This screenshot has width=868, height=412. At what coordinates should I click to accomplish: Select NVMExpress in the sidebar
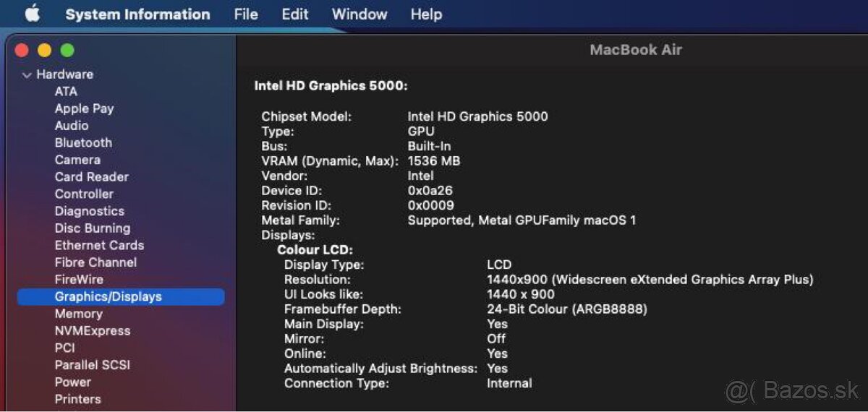[x=93, y=330]
